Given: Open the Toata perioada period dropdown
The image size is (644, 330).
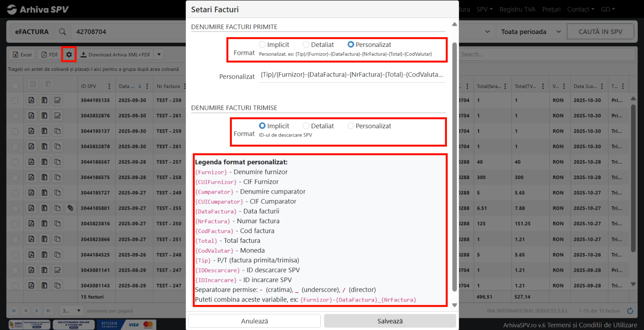Looking at the screenshot, I should click(x=531, y=32).
